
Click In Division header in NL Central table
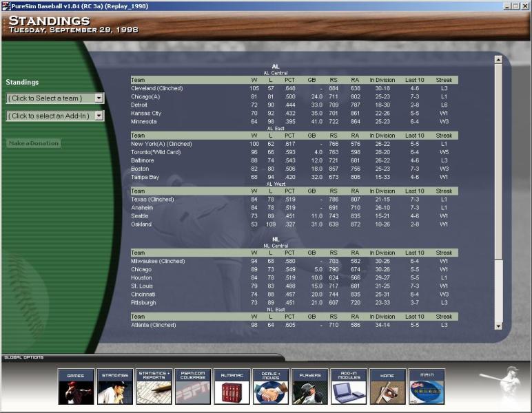coord(382,253)
